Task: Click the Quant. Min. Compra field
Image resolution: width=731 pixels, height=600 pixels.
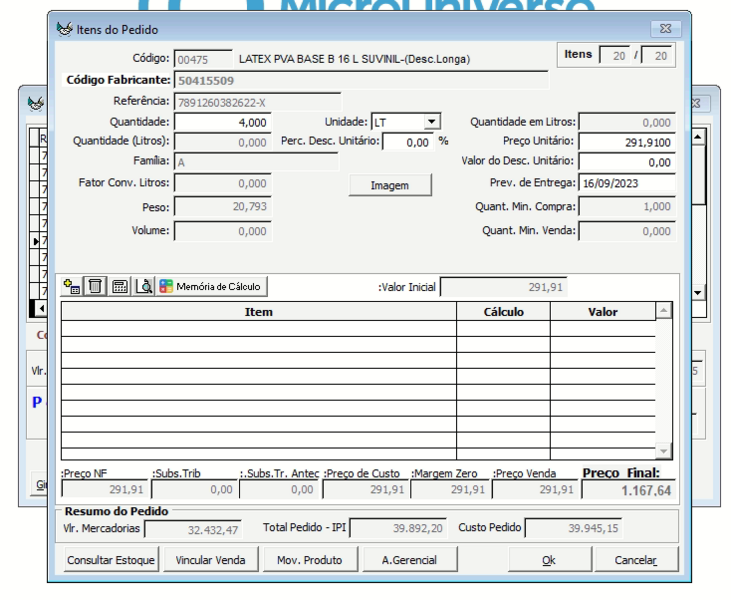Action: 627,207
